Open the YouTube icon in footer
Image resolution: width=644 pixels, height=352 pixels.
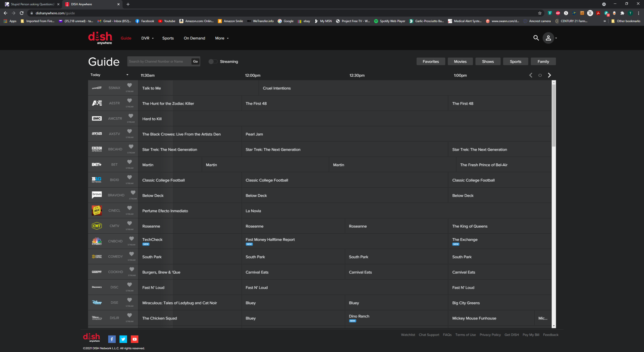(135, 339)
